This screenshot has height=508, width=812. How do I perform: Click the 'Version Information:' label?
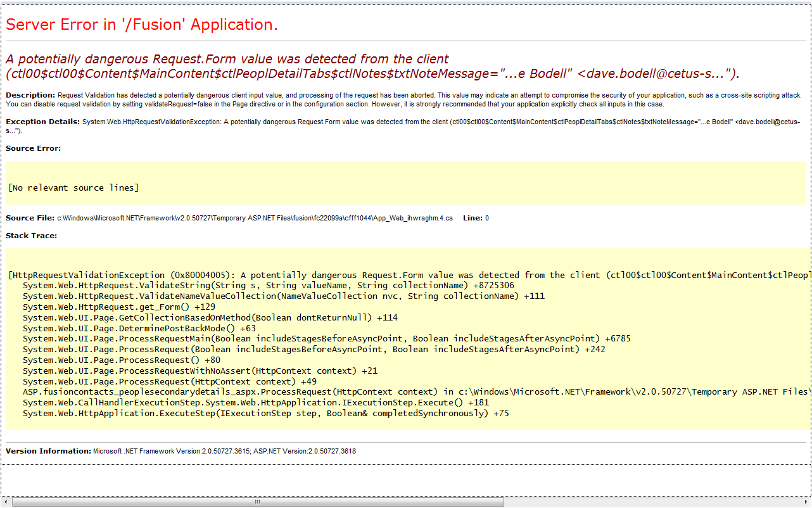click(48, 451)
